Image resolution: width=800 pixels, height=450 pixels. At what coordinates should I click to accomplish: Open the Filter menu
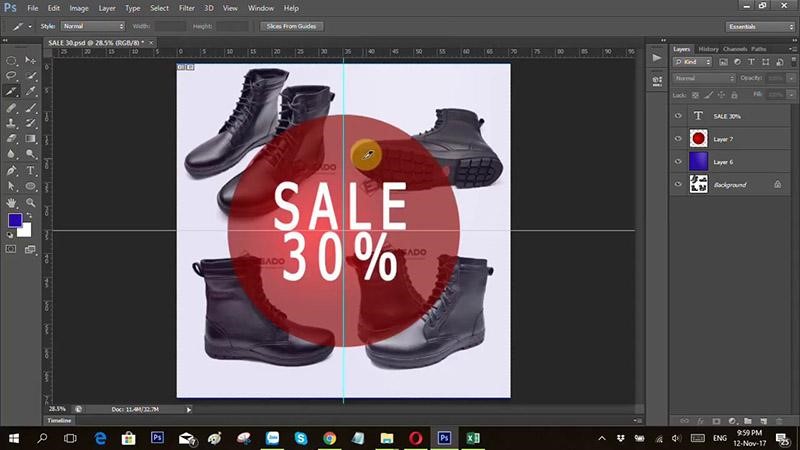coord(186,8)
